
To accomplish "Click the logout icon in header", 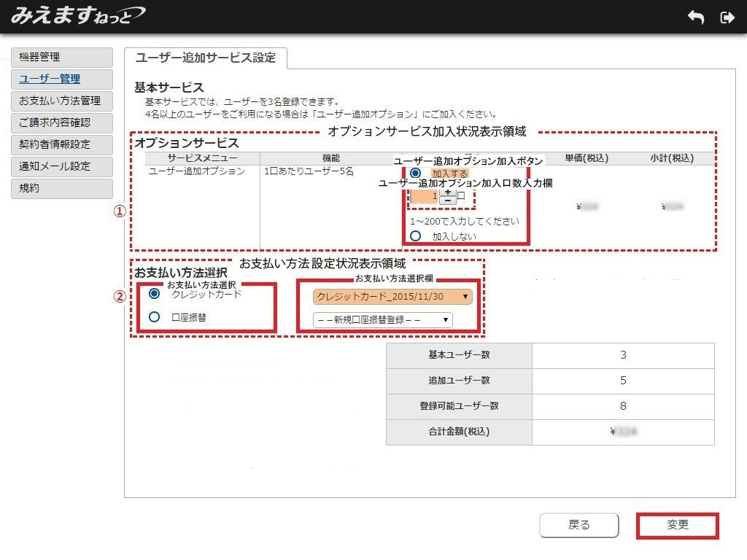I will pyautogui.click(x=727, y=17).
